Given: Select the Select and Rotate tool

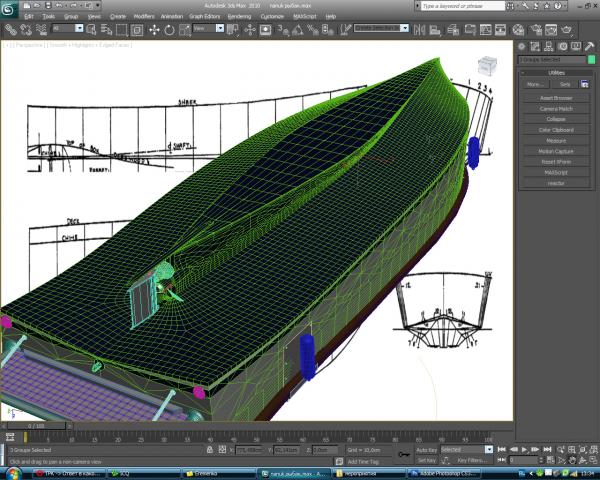Looking at the screenshot, I should pyautogui.click(x=169, y=29).
